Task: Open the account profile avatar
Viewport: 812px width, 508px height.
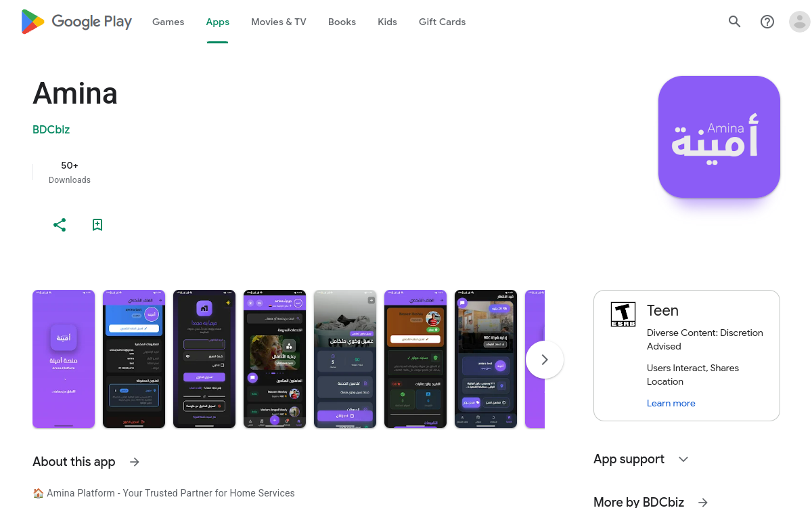Action: coord(800,22)
